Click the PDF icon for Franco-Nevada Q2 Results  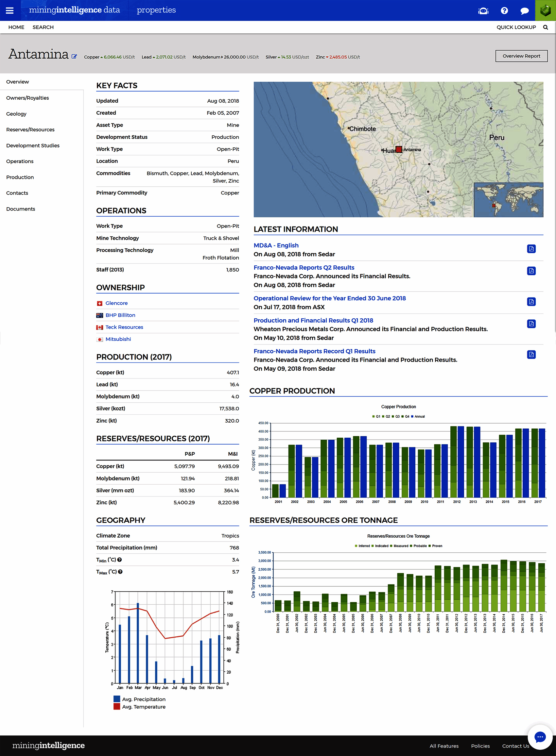(531, 272)
